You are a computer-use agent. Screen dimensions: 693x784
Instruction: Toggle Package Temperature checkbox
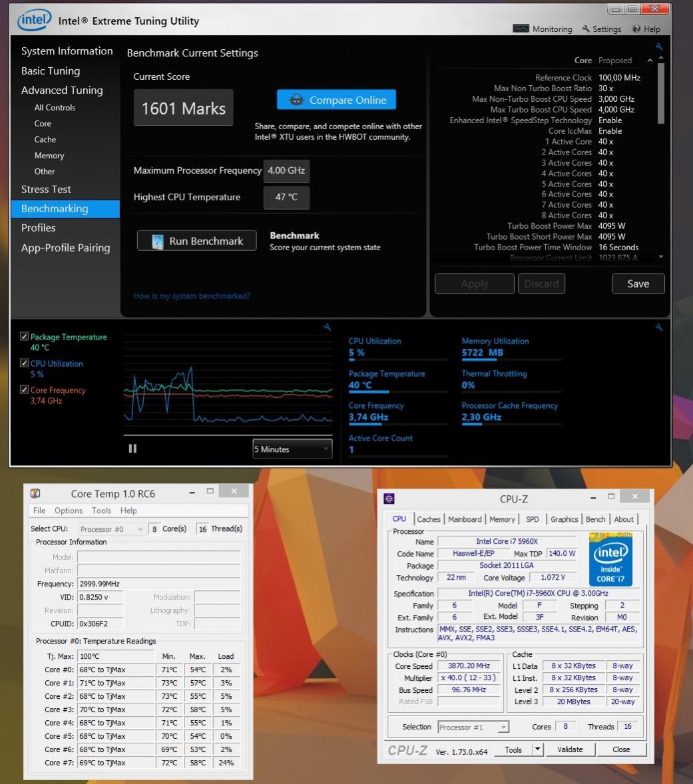point(24,336)
